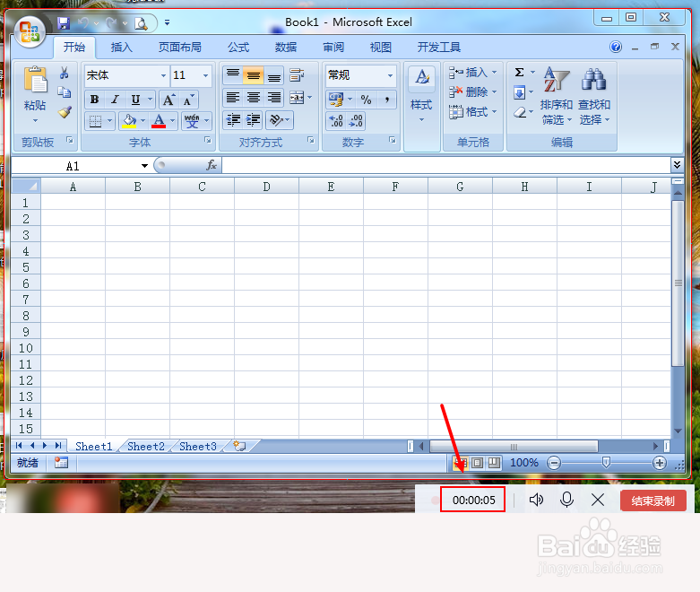Align text left in cell
The image size is (700, 592).
coord(233,98)
